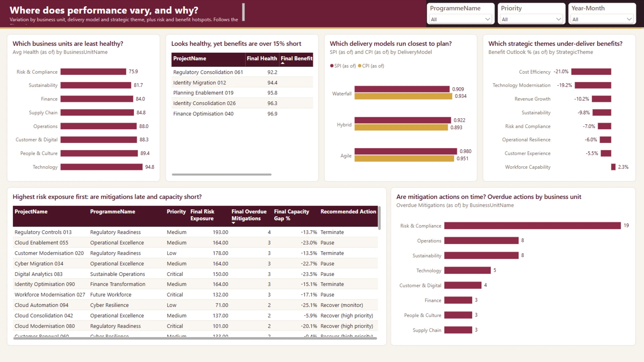Click Sustainable Operations programme cell
Viewport: 644px width, 362px height.
(117, 274)
